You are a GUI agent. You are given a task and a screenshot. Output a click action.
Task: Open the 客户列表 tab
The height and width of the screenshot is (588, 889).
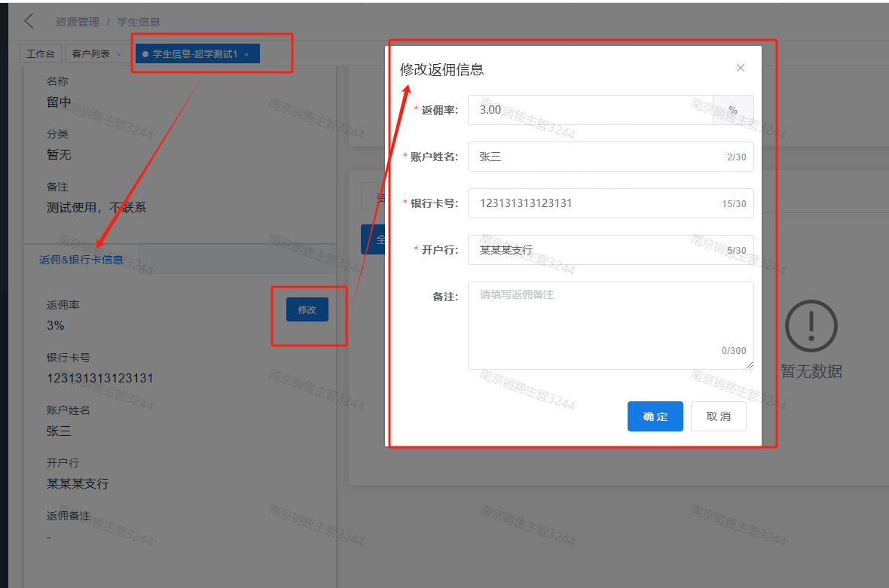(x=90, y=54)
